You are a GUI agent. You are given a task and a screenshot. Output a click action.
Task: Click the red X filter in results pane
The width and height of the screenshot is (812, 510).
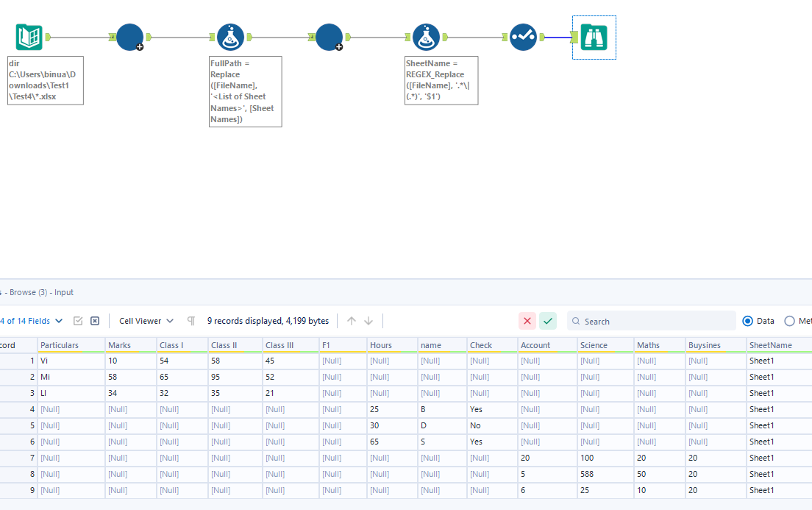527,321
